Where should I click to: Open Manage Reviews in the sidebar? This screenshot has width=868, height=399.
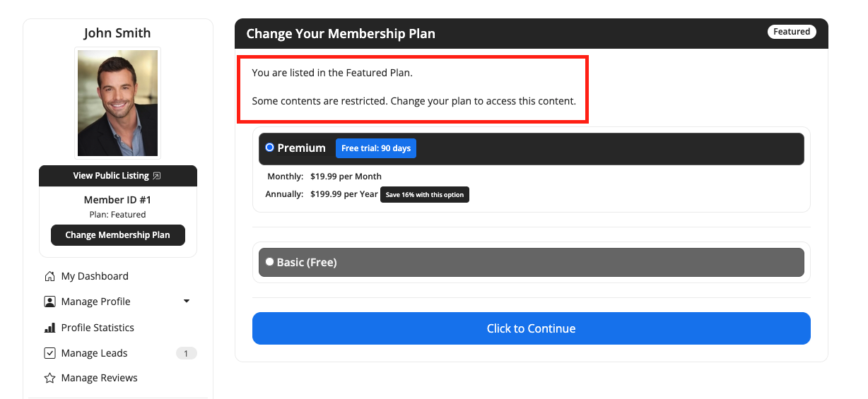point(99,378)
